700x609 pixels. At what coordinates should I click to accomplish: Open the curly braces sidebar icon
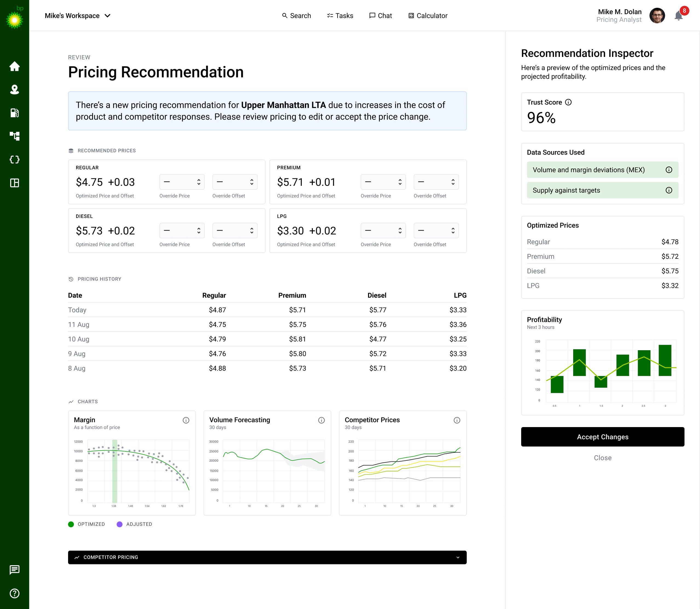(14, 160)
